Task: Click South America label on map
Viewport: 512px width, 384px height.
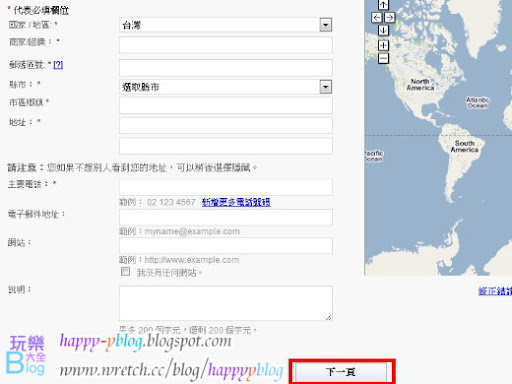Action: 465,146
